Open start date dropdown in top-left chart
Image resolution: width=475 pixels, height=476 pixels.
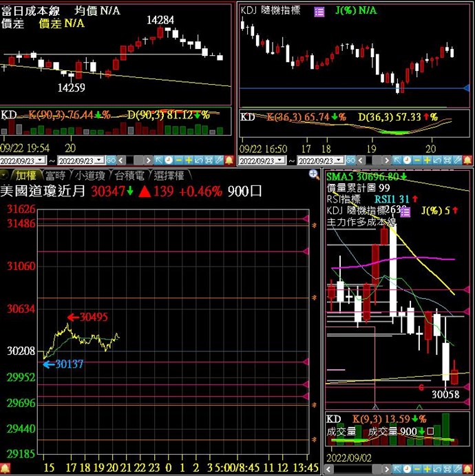click(x=41, y=160)
